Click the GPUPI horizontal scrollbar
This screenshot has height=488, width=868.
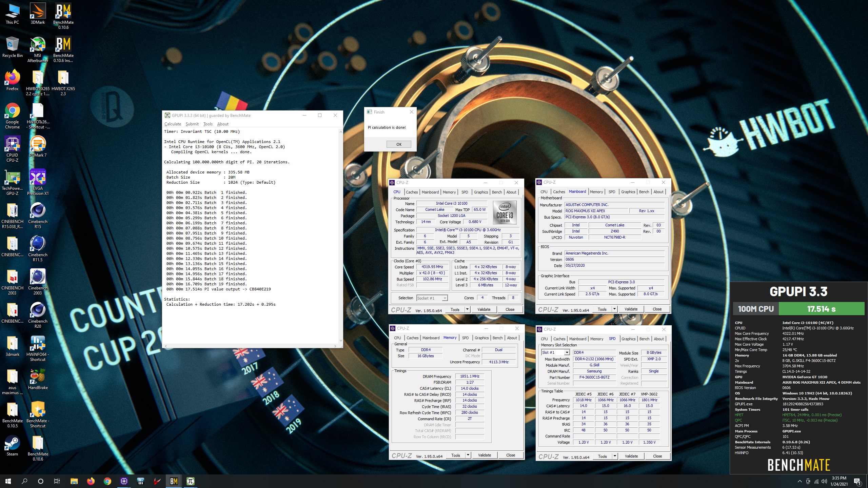click(x=250, y=346)
